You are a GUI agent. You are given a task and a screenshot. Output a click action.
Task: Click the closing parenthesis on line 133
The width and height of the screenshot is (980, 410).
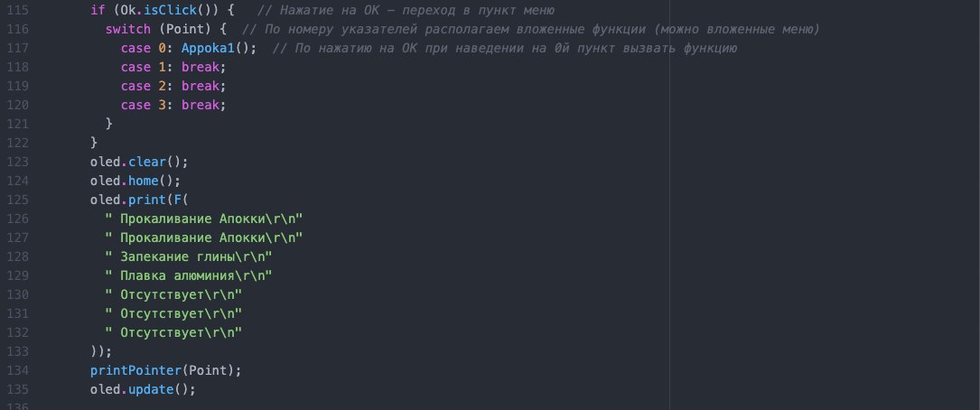pos(101,351)
